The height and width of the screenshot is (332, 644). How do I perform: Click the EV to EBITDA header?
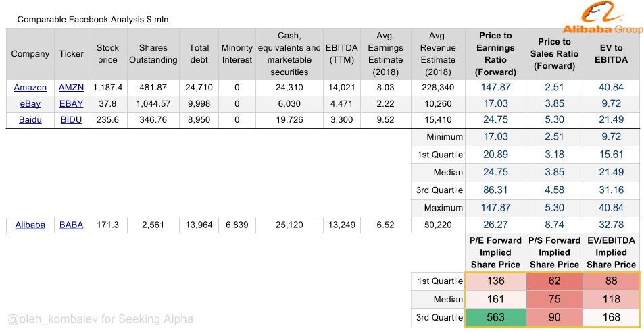tap(611, 54)
